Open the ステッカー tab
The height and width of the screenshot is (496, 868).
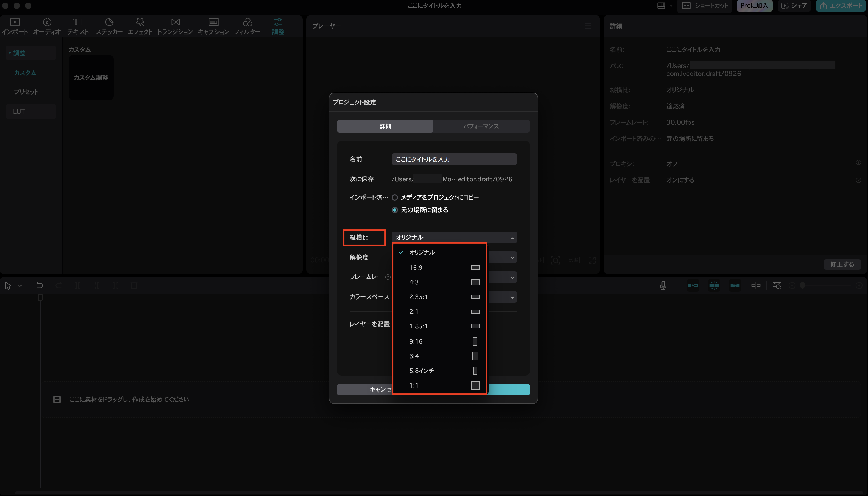109,26
